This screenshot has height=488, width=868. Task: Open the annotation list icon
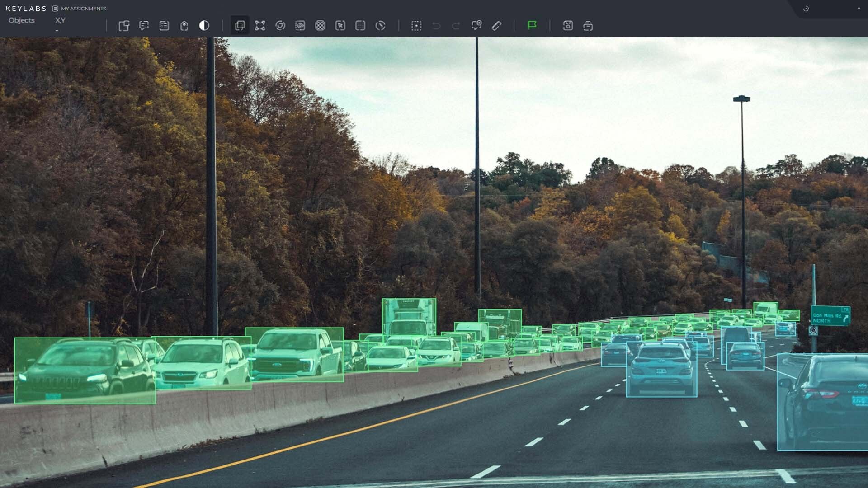164,26
